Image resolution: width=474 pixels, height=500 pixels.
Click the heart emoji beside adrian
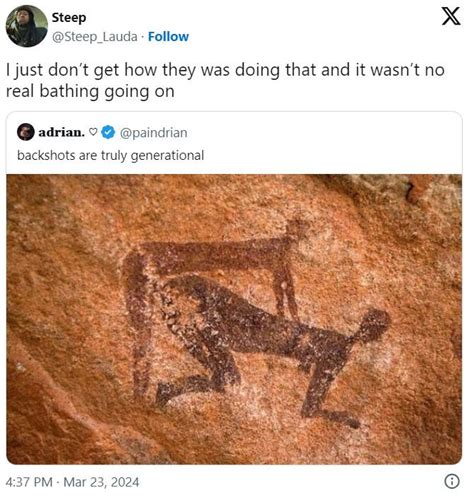point(94,132)
